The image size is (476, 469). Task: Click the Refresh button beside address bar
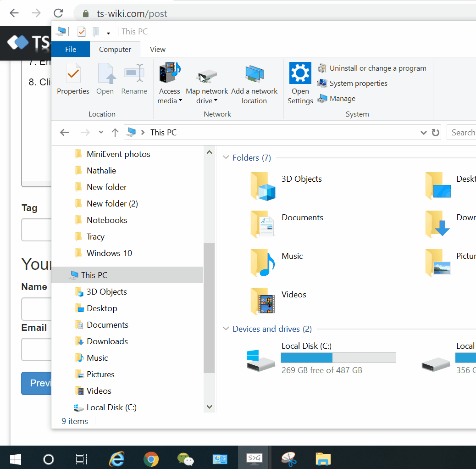pyautogui.click(x=436, y=133)
